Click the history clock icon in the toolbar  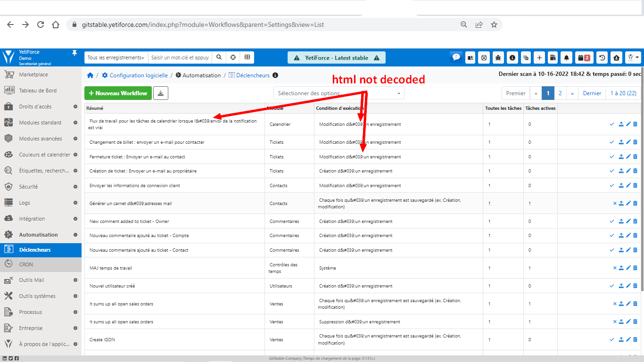click(602, 57)
